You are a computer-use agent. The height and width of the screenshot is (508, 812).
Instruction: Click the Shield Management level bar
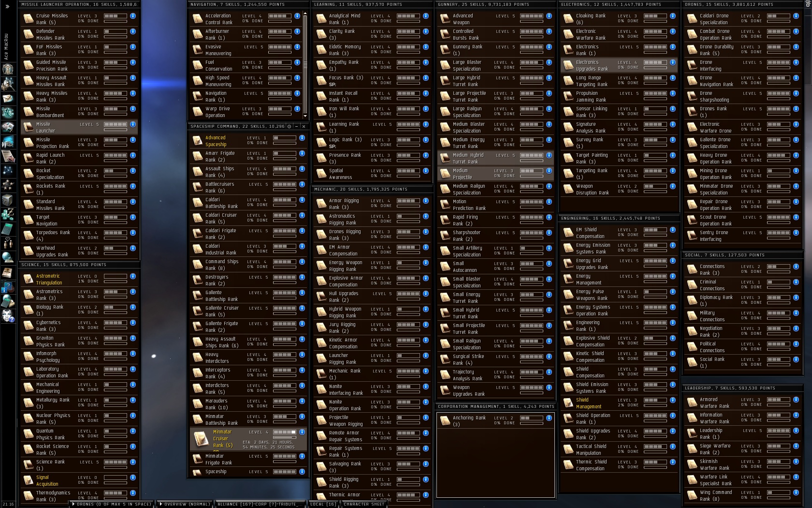[655, 400]
